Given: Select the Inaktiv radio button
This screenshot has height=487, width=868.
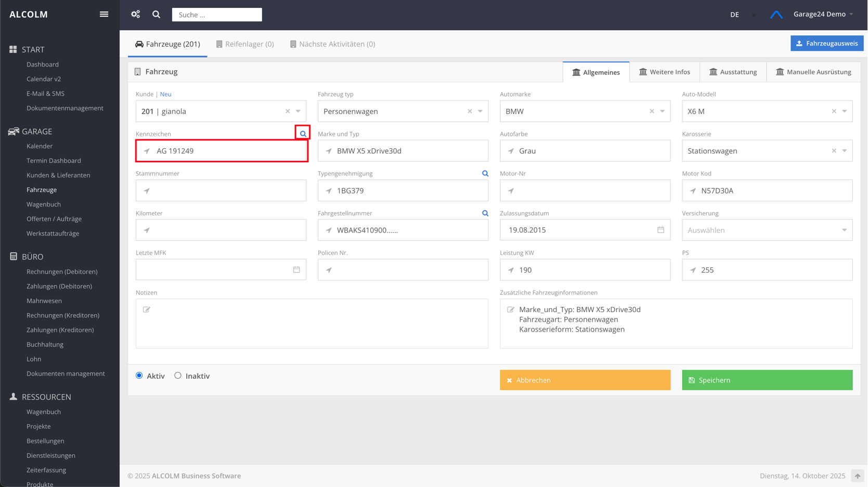Looking at the screenshot, I should pos(178,376).
